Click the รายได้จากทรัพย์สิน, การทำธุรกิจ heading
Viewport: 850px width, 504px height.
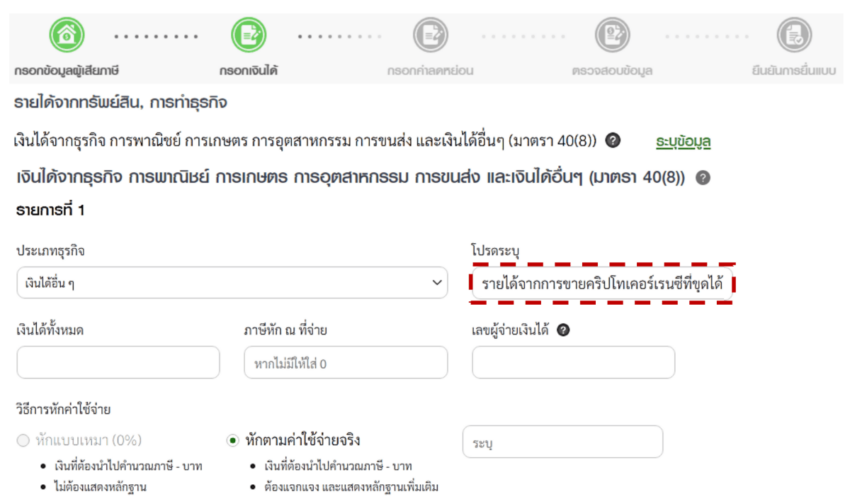[x=120, y=102]
